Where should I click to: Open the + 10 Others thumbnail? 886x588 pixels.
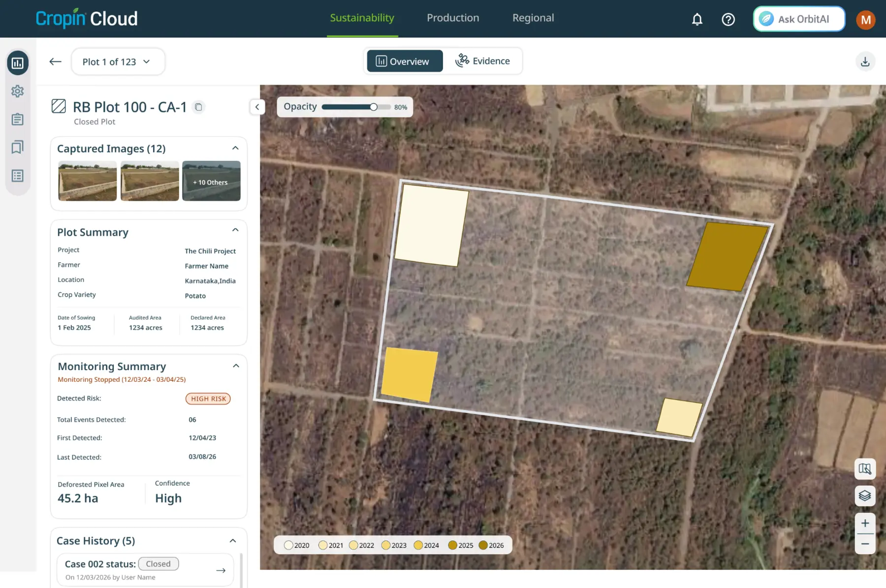(212, 181)
